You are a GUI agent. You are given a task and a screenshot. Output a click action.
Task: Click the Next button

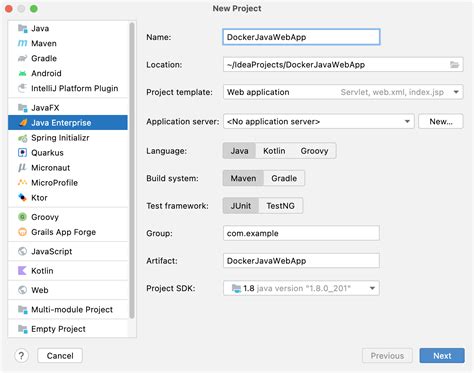[x=442, y=356]
